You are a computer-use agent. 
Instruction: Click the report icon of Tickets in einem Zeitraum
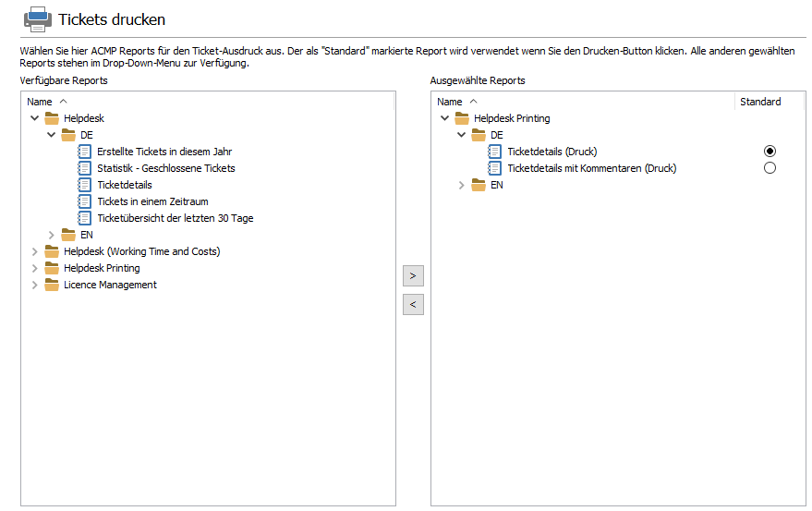pos(85,201)
